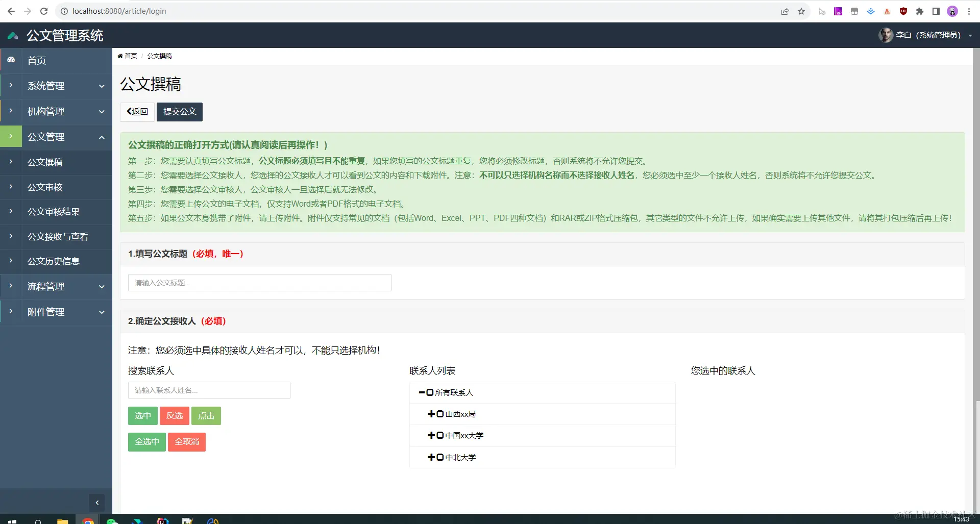Expand the 系统管理 sidebar section
The width and height of the screenshot is (980, 524).
[x=46, y=86]
